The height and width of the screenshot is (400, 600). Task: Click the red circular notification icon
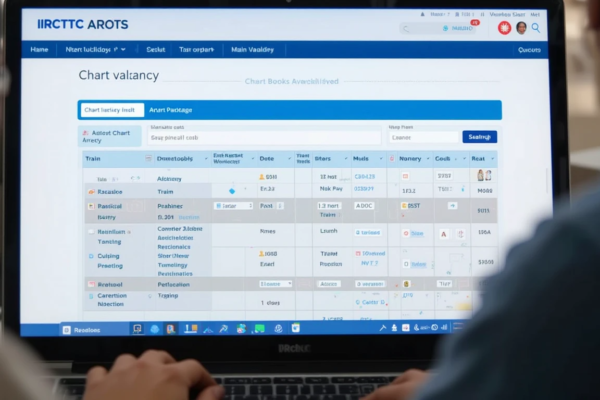tap(504, 28)
